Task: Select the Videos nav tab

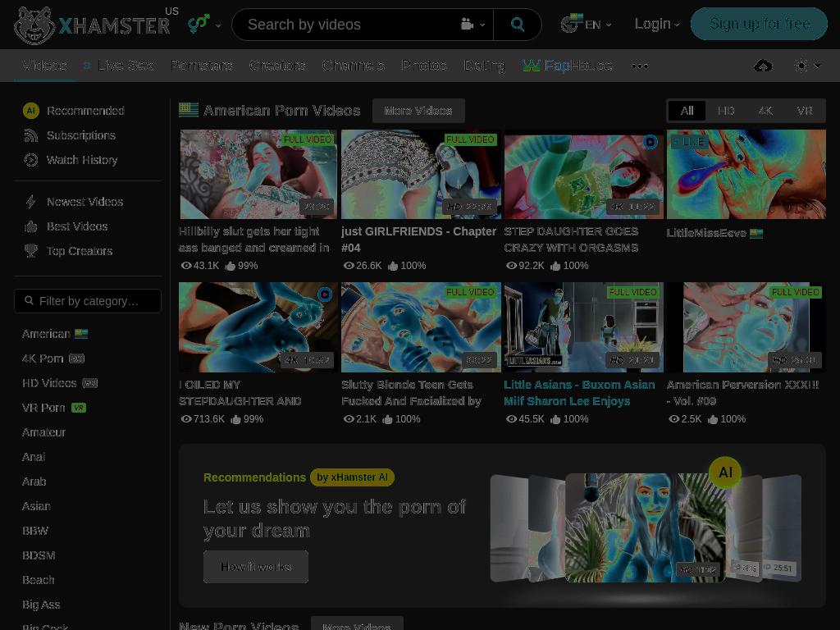Action: [x=44, y=66]
